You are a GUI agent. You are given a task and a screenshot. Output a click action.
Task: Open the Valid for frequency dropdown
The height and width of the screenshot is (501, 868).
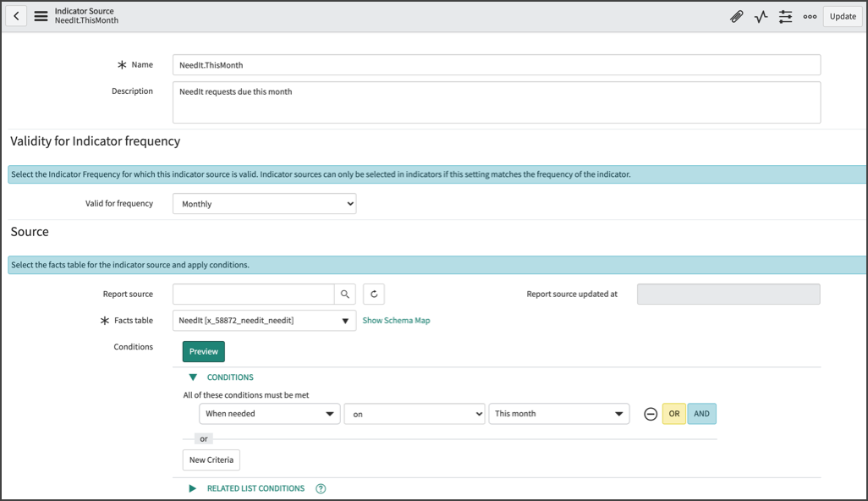[x=263, y=203]
